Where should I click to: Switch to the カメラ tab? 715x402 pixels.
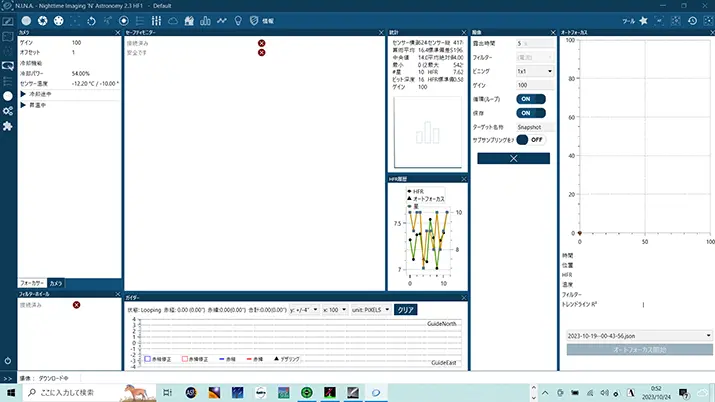tap(56, 283)
